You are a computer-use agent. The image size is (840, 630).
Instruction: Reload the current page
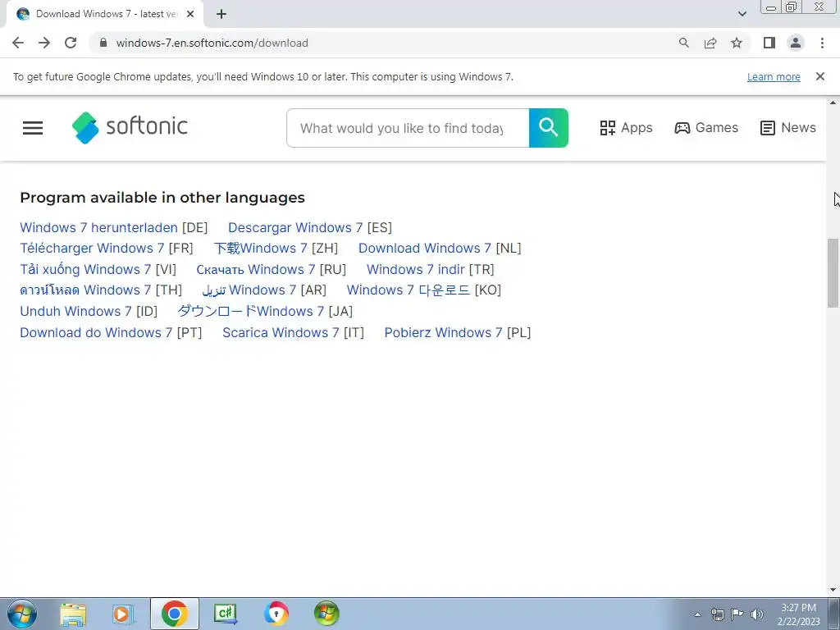tap(71, 43)
